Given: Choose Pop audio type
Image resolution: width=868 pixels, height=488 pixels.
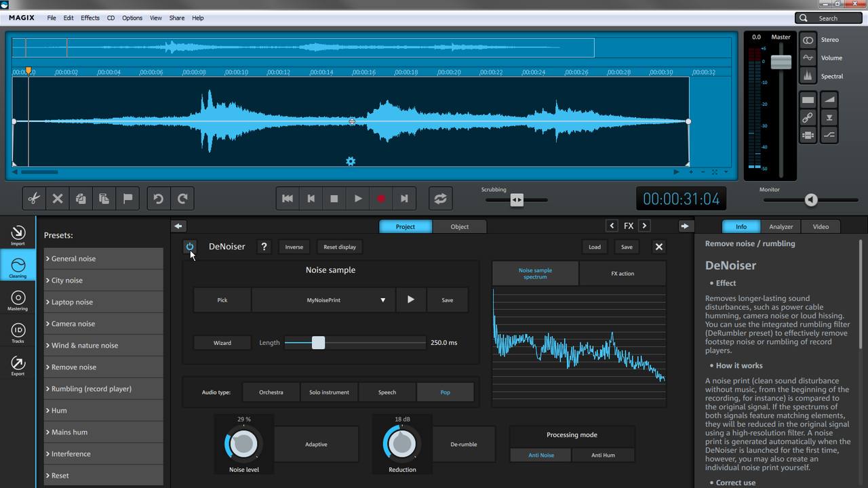Looking at the screenshot, I should click(x=445, y=392).
